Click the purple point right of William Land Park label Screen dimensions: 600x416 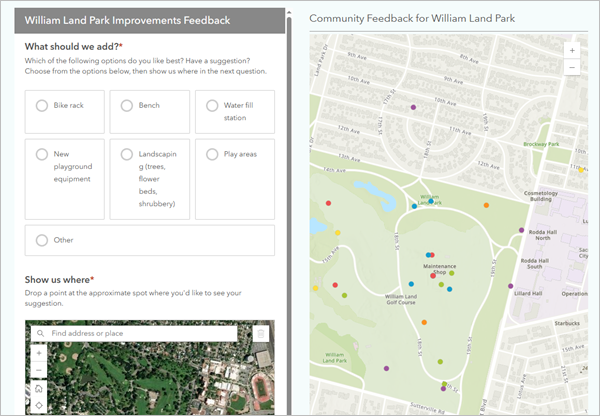pyautogui.click(x=386, y=369)
